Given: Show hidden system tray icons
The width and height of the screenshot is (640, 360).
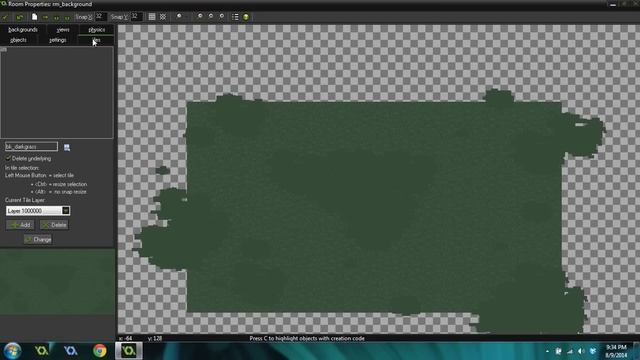Looking at the screenshot, I should pyautogui.click(x=547, y=351).
